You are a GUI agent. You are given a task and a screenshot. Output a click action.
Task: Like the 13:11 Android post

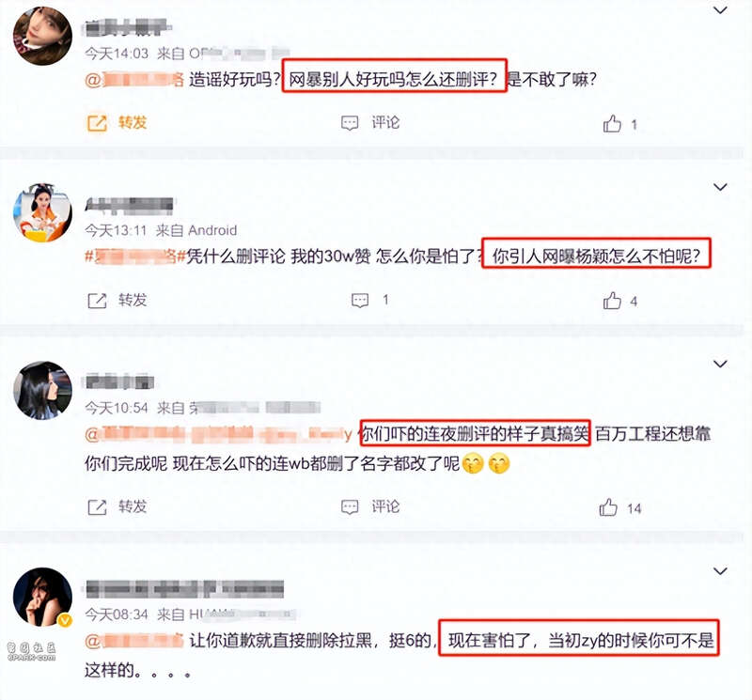click(612, 301)
